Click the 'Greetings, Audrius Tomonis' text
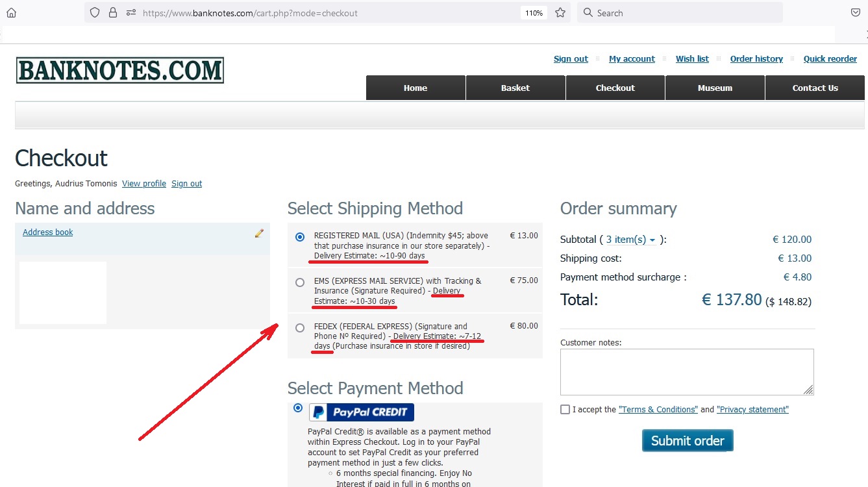Image resolution: width=868 pixels, height=487 pixels. pos(66,184)
